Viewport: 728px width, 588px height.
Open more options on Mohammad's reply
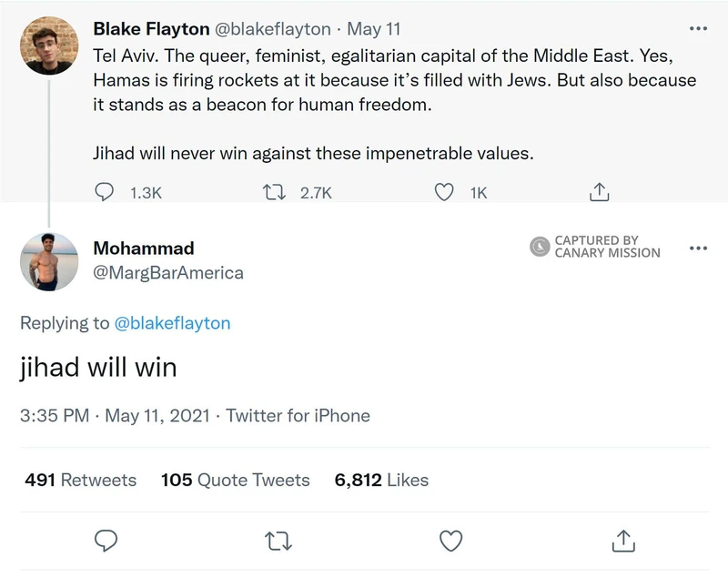699,247
